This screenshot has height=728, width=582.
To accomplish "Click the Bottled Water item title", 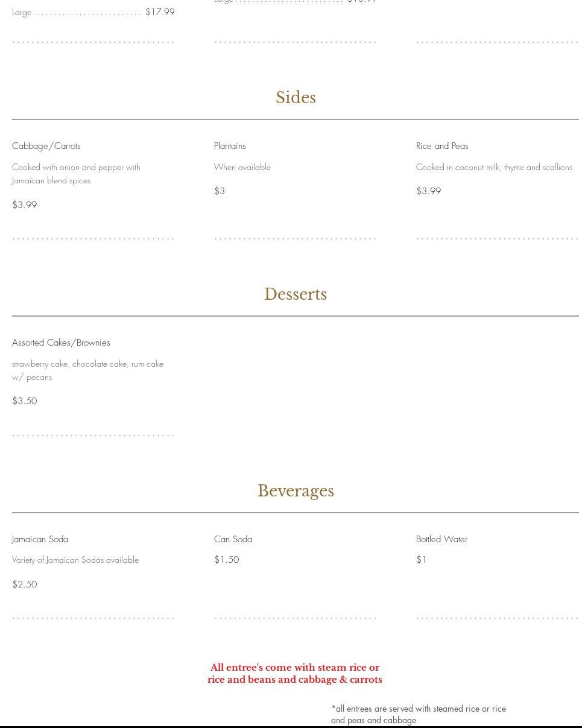I will coord(441,539).
